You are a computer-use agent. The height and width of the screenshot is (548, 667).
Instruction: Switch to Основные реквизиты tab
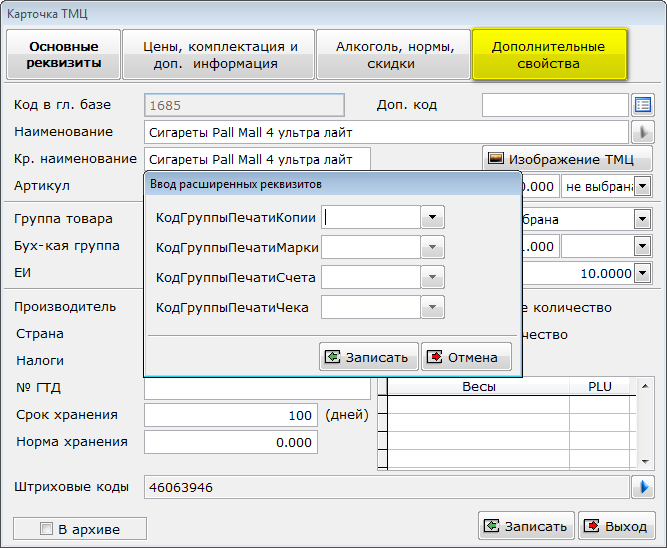click(64, 54)
